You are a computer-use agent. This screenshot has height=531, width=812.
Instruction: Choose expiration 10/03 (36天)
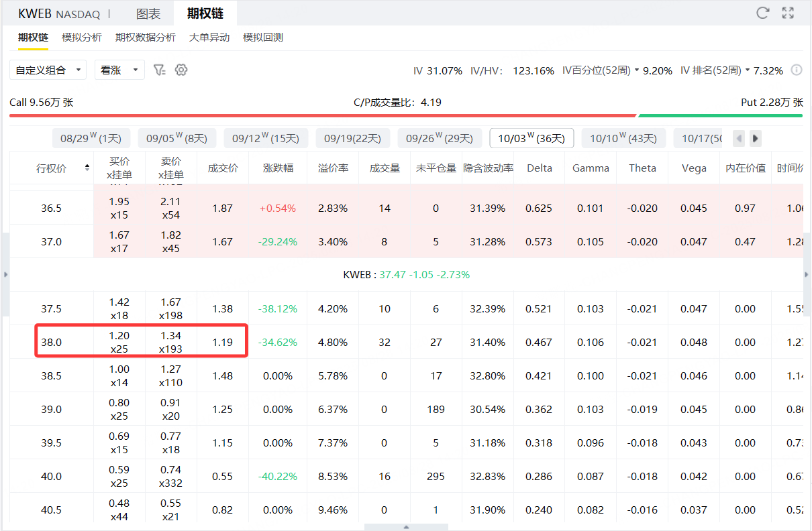point(532,139)
